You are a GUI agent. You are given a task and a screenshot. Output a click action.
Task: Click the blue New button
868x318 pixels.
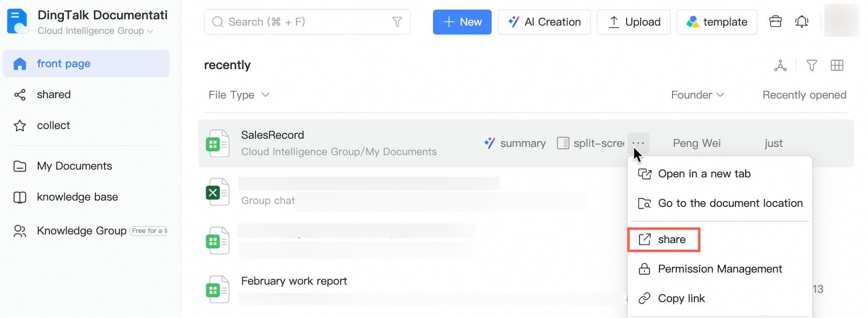(x=462, y=22)
